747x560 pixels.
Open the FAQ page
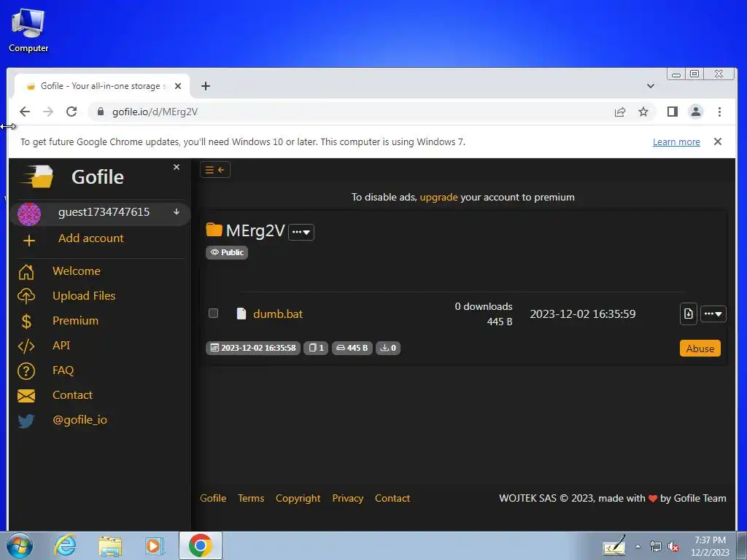(63, 370)
